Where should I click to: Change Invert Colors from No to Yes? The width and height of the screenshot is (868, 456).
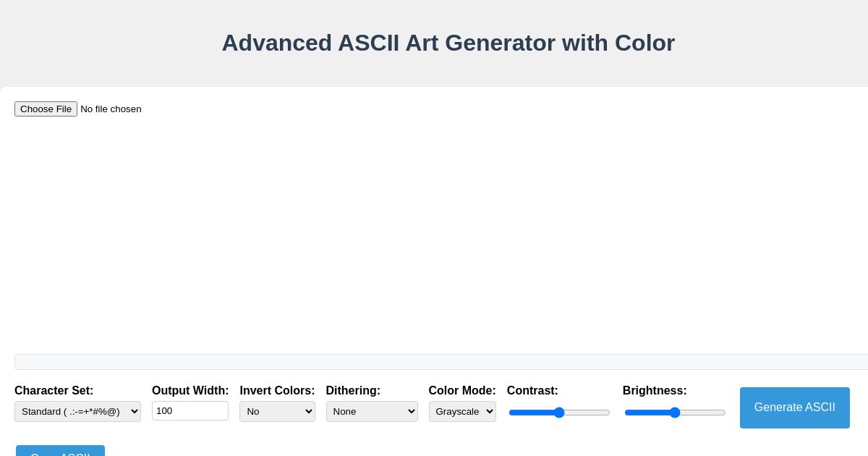pyautogui.click(x=277, y=411)
